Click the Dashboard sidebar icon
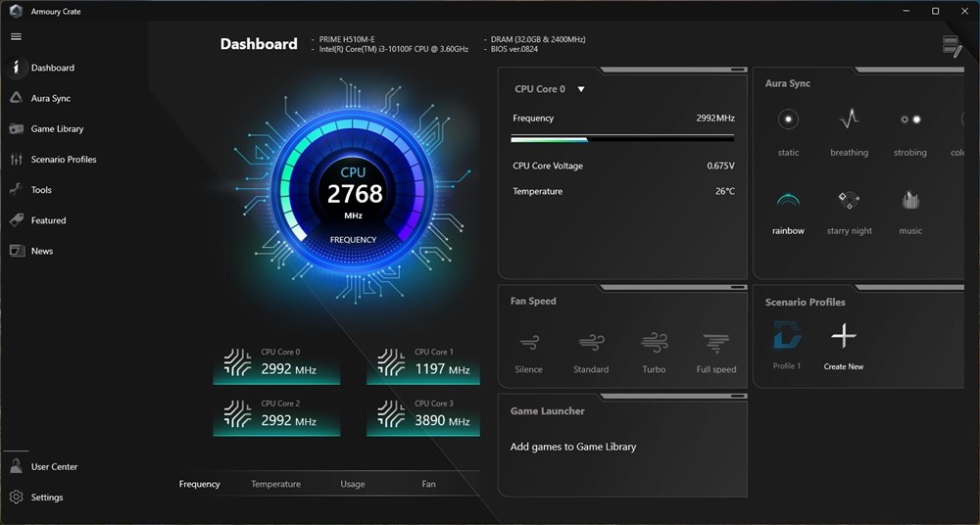The image size is (980, 525). (x=17, y=68)
